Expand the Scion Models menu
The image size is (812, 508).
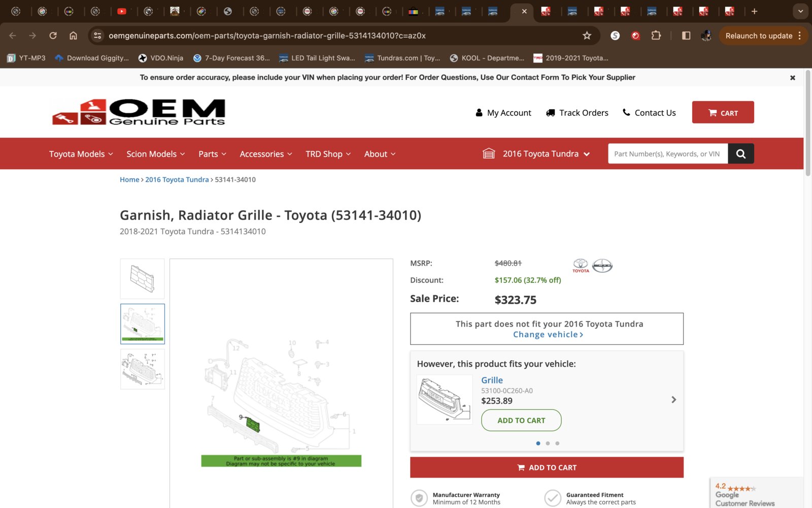point(156,154)
